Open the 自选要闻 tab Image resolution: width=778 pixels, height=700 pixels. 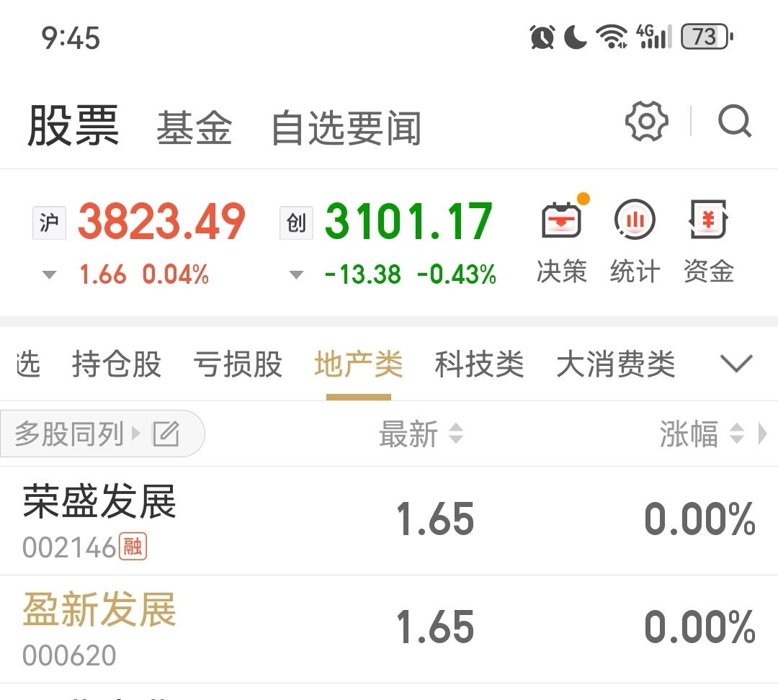point(346,128)
